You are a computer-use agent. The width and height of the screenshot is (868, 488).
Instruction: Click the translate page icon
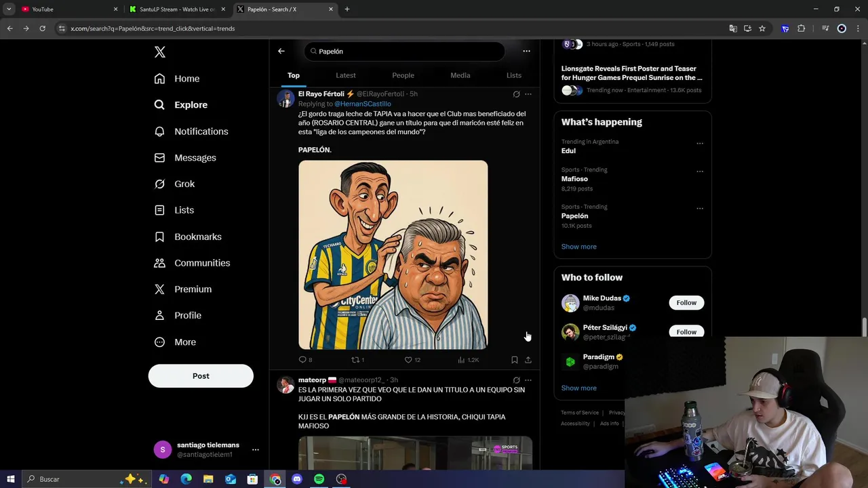[733, 28]
